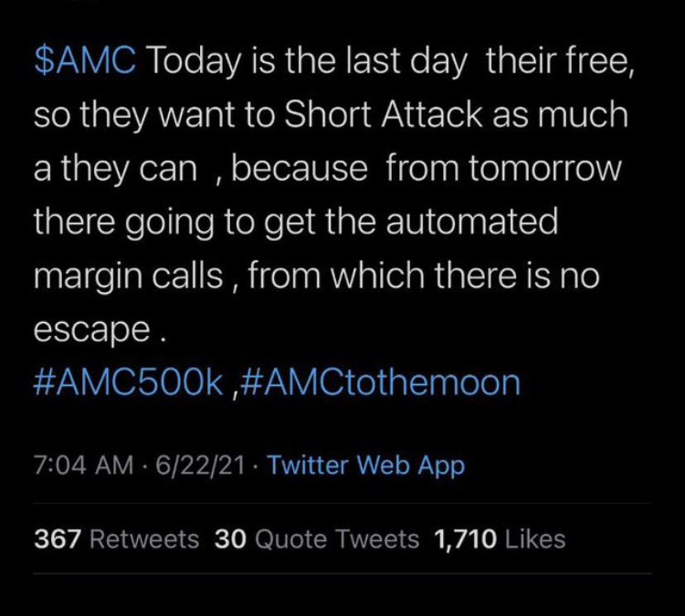685x616 pixels.
Task: Click the number 367 retweet count
Action: click(x=59, y=539)
